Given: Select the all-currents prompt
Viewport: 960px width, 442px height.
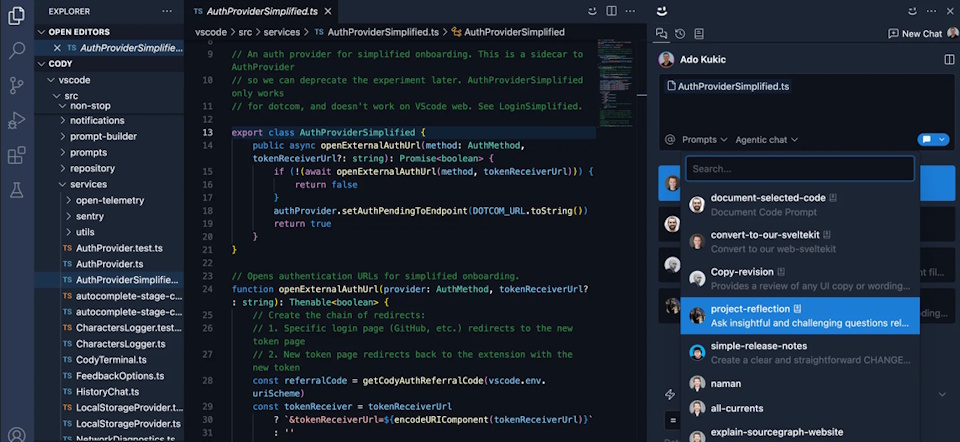Looking at the screenshot, I should coord(800,408).
